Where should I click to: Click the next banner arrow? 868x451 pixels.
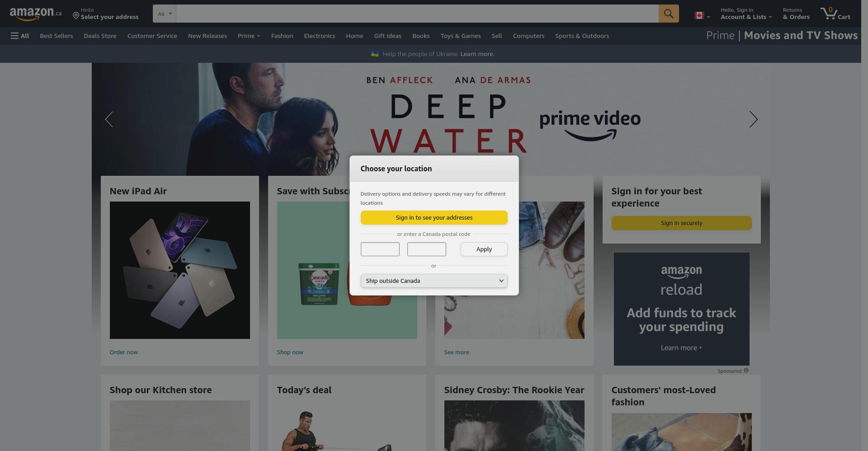(753, 119)
